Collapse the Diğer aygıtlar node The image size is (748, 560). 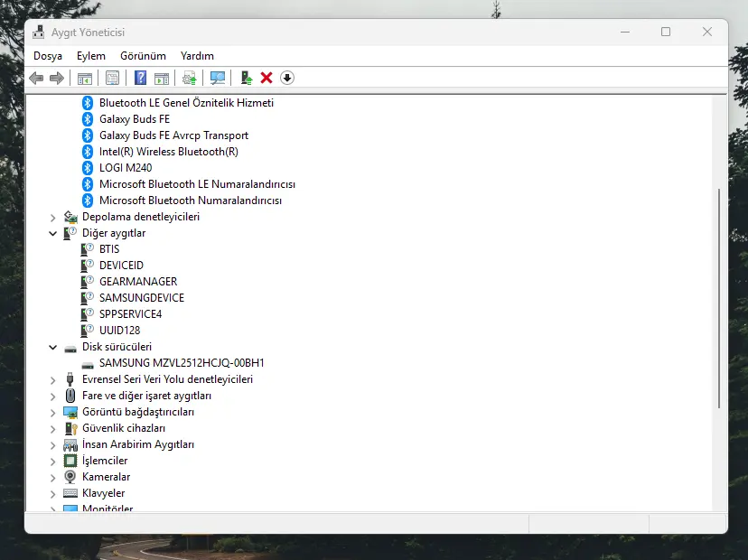coord(52,233)
